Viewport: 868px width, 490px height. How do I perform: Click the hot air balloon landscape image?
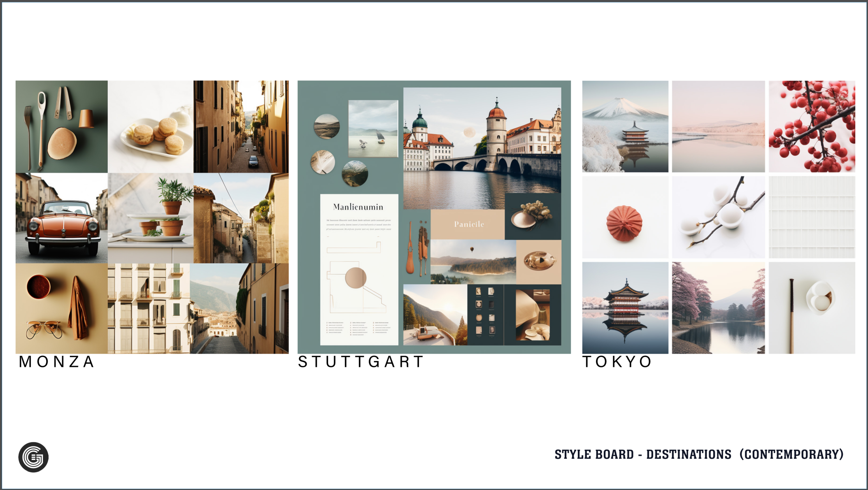pos(473,262)
